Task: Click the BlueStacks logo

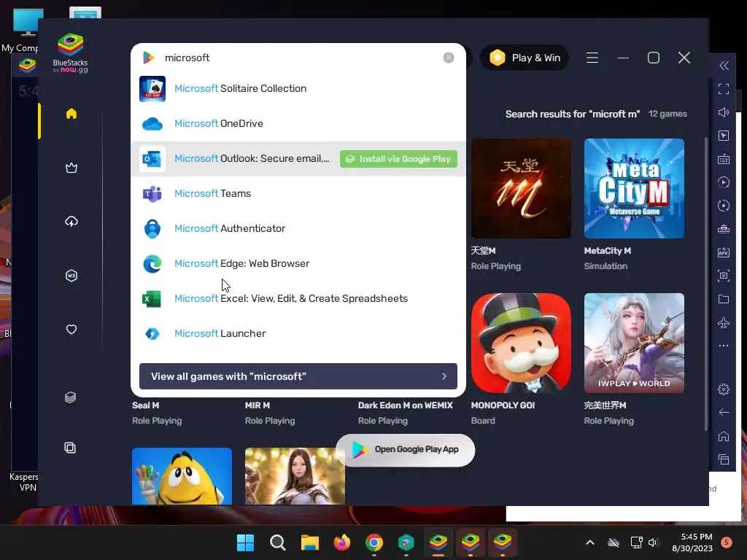Action: click(71, 52)
